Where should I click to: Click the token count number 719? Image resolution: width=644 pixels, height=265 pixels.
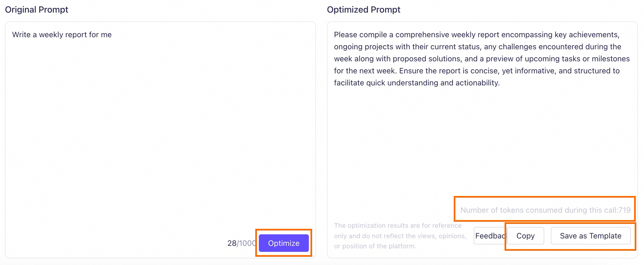pos(624,210)
